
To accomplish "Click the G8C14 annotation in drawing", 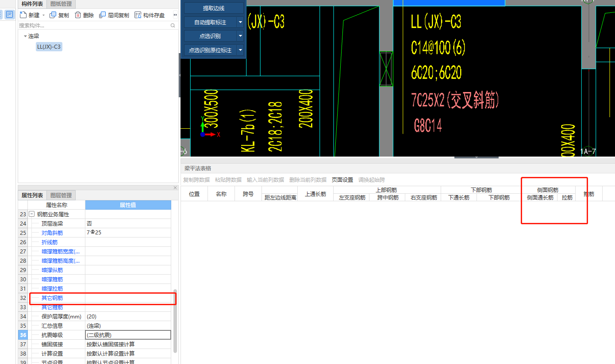I will [x=428, y=126].
